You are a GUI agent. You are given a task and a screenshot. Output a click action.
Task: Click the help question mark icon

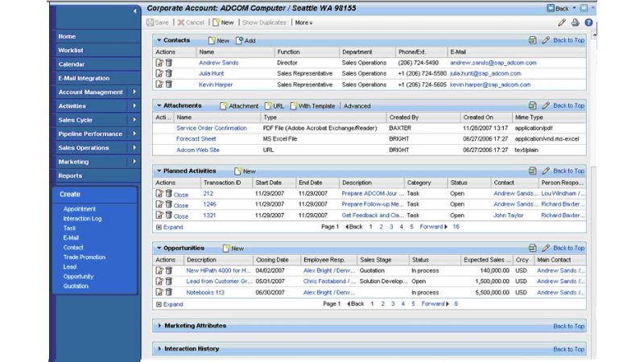point(588,23)
